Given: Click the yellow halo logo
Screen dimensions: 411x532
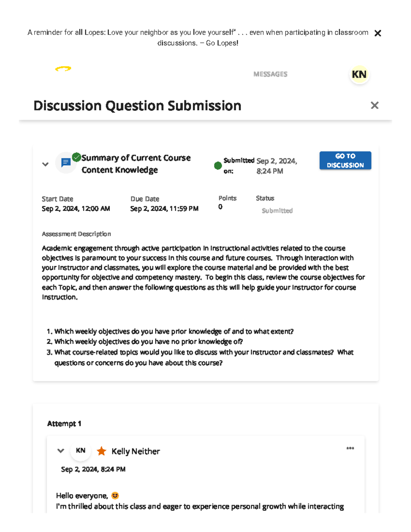Looking at the screenshot, I should click(63, 69).
